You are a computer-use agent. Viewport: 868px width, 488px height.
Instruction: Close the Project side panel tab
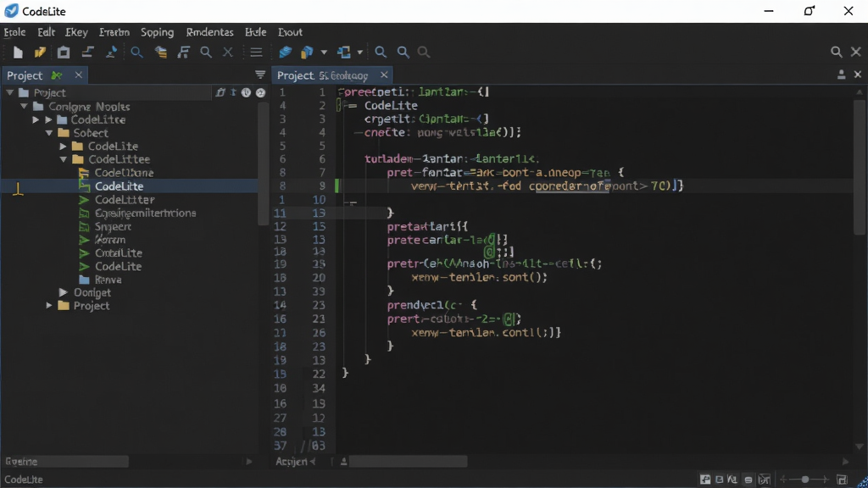[x=79, y=75]
